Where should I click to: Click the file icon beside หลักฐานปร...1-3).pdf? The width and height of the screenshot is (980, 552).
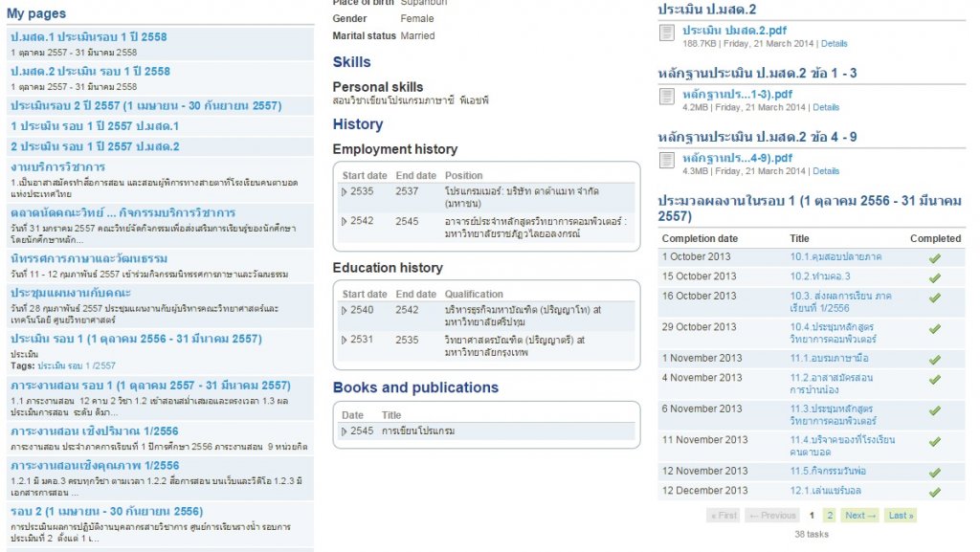click(x=667, y=98)
